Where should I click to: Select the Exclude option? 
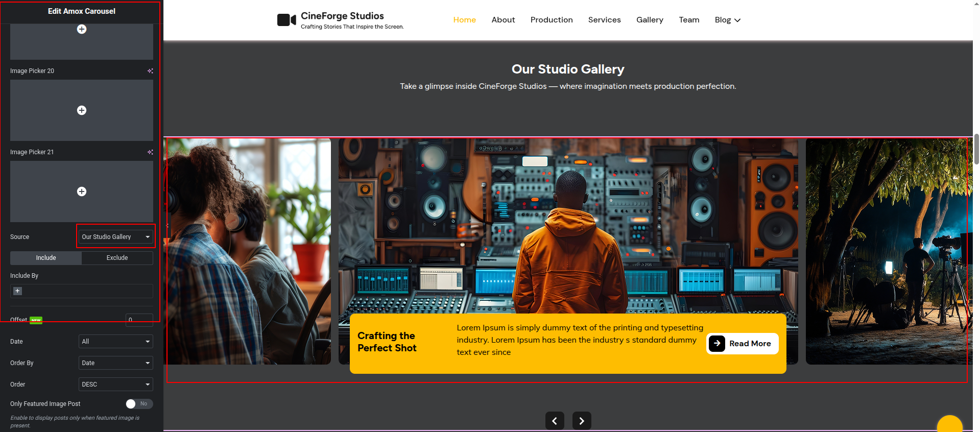pos(117,258)
